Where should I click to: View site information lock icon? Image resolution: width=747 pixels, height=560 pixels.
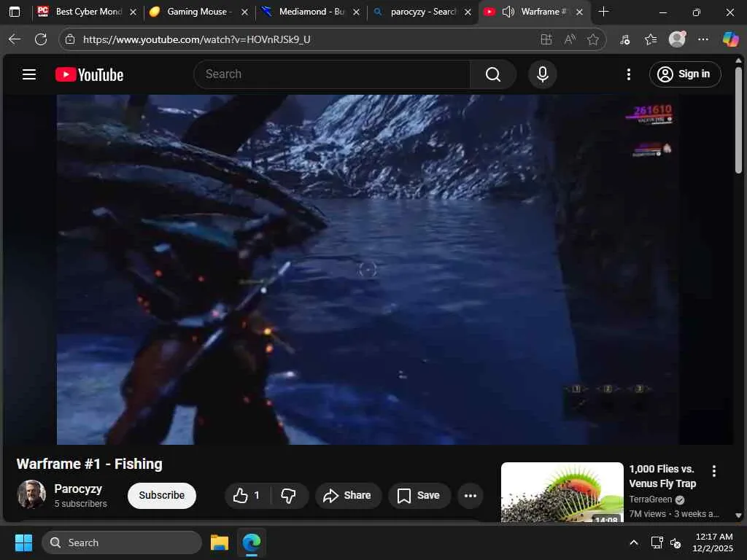point(70,39)
